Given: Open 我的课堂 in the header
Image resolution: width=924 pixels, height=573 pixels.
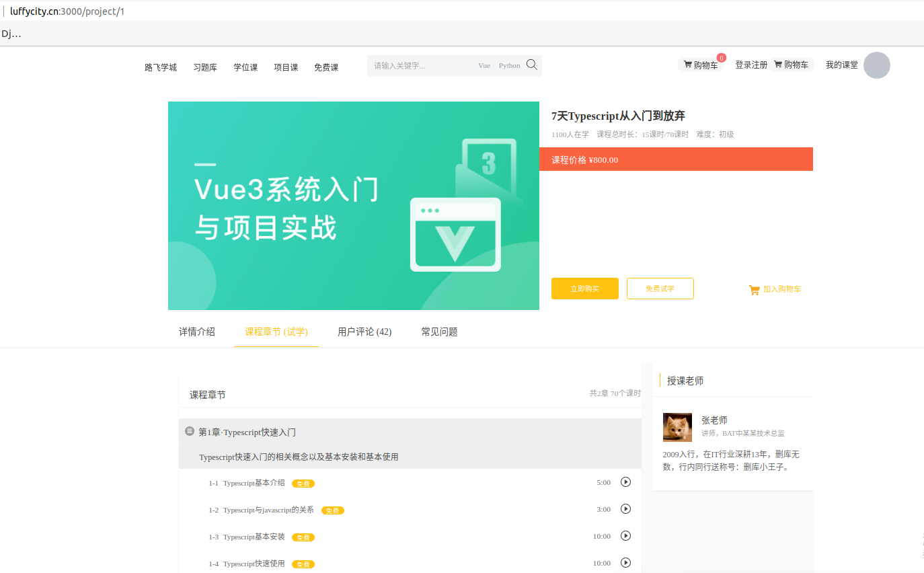Looking at the screenshot, I should click(842, 65).
